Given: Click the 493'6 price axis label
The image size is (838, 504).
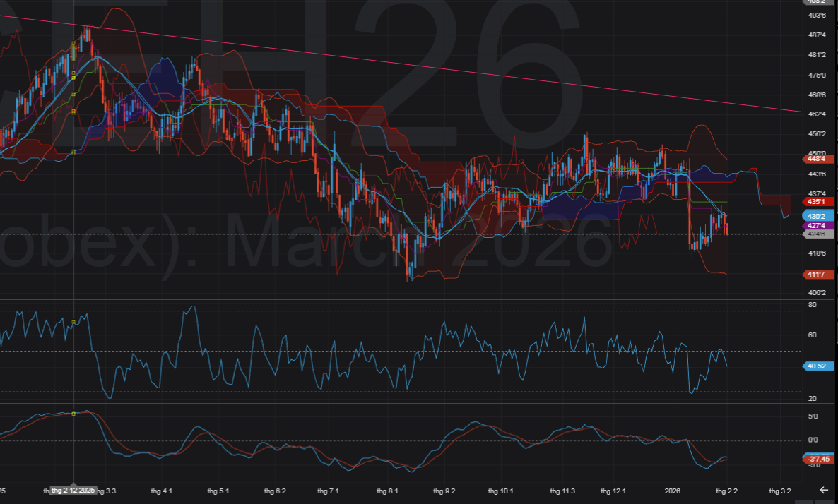Looking at the screenshot, I should (817, 15).
